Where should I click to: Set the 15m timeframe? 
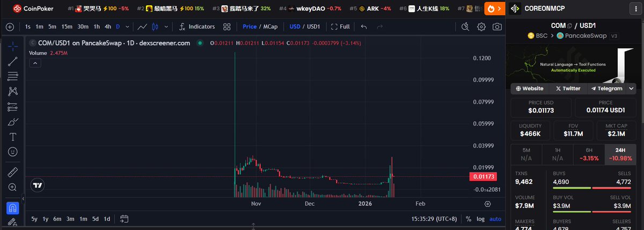click(67, 27)
